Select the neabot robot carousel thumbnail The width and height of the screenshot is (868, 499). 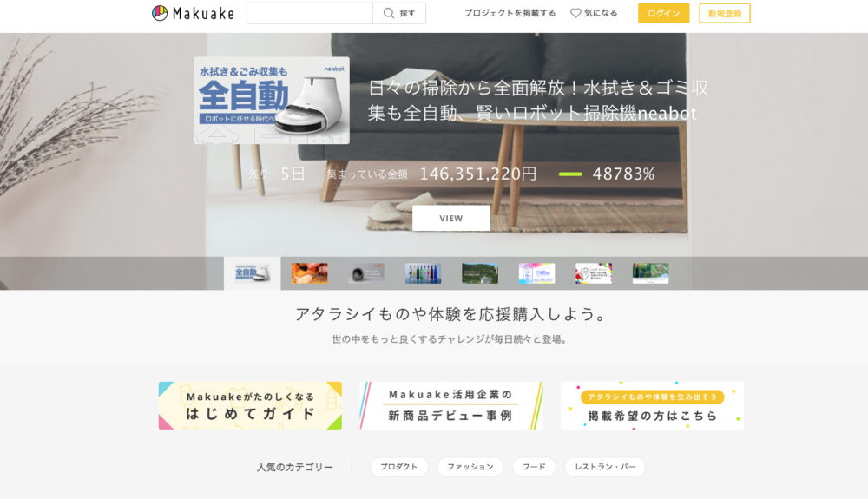point(253,273)
